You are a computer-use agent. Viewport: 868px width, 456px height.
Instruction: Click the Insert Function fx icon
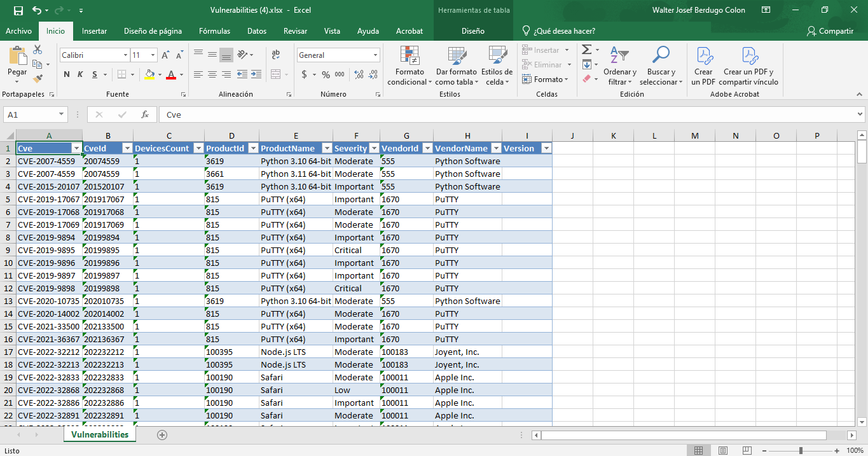(145, 114)
